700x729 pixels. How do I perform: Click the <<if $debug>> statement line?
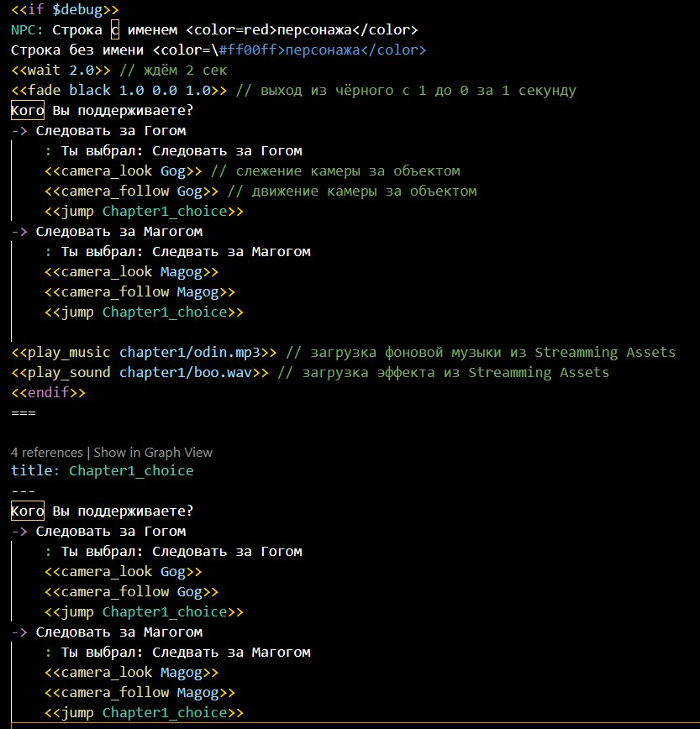click(x=65, y=10)
